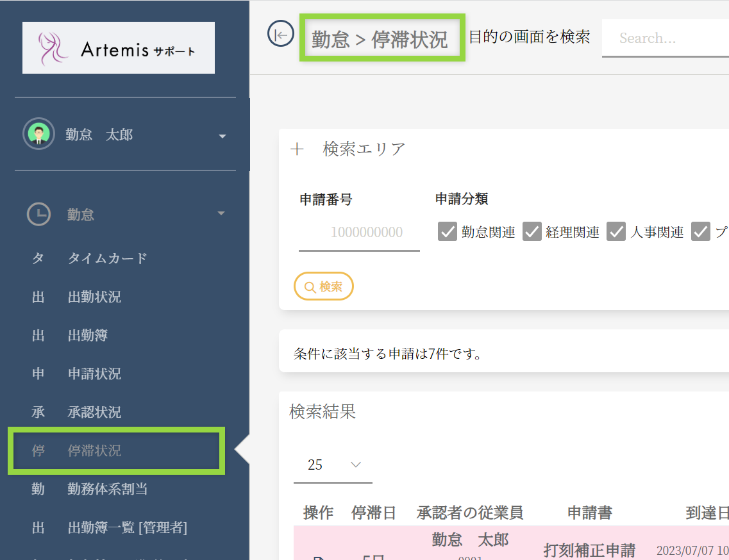The height and width of the screenshot is (560, 729).
Task: Click the 出 icon beside 出勤状況
Action: click(x=38, y=297)
